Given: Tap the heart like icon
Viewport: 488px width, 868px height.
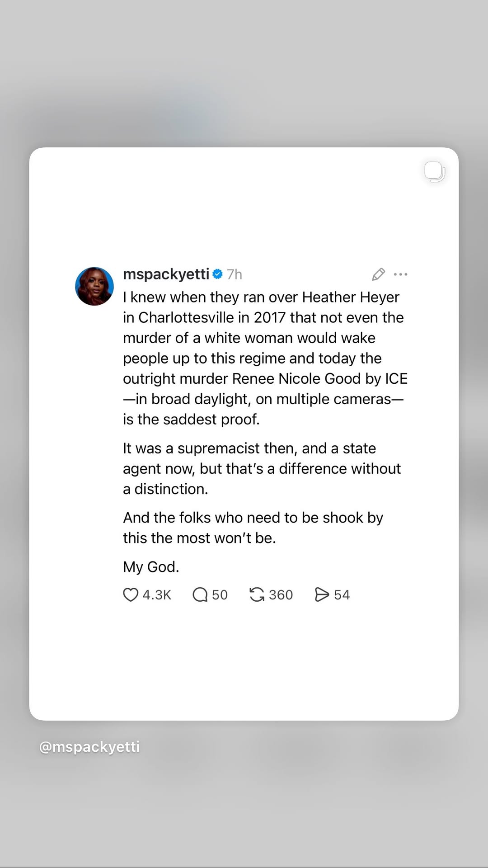Looking at the screenshot, I should point(131,594).
